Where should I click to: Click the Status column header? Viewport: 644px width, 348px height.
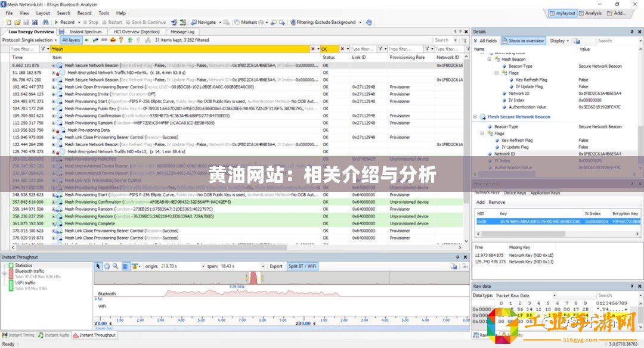click(329, 57)
